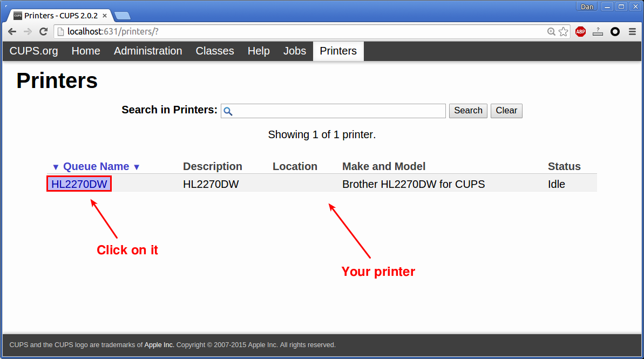The width and height of the screenshot is (644, 359).
Task: Open the Chrome hamburger menu
Action: click(633, 32)
